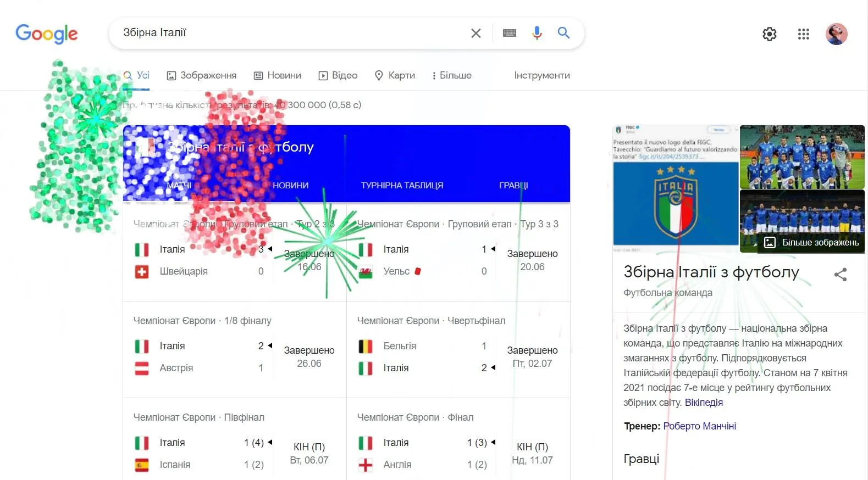868x480 pixels.
Task: Click the Belgium flag icon
Action: [366, 346]
